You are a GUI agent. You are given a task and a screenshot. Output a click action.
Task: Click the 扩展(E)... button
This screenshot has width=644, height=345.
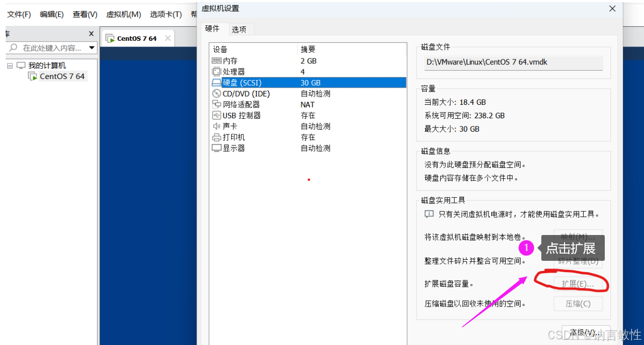click(578, 284)
